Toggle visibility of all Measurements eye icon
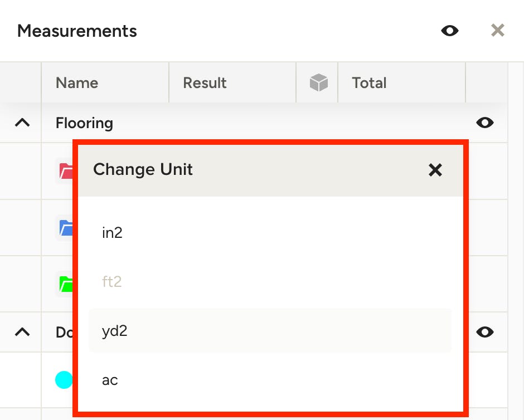The width and height of the screenshot is (524, 420). [449, 31]
